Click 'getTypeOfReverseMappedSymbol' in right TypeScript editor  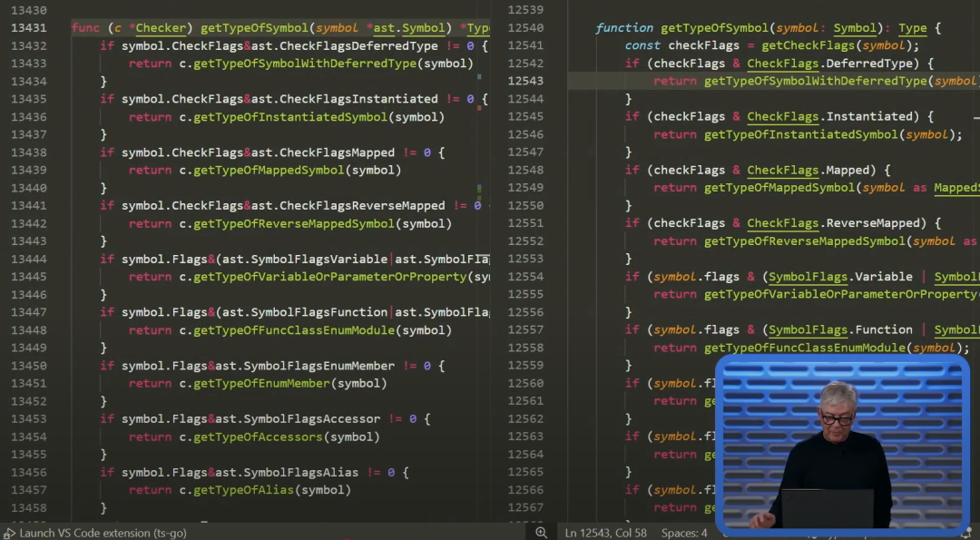[x=804, y=241]
